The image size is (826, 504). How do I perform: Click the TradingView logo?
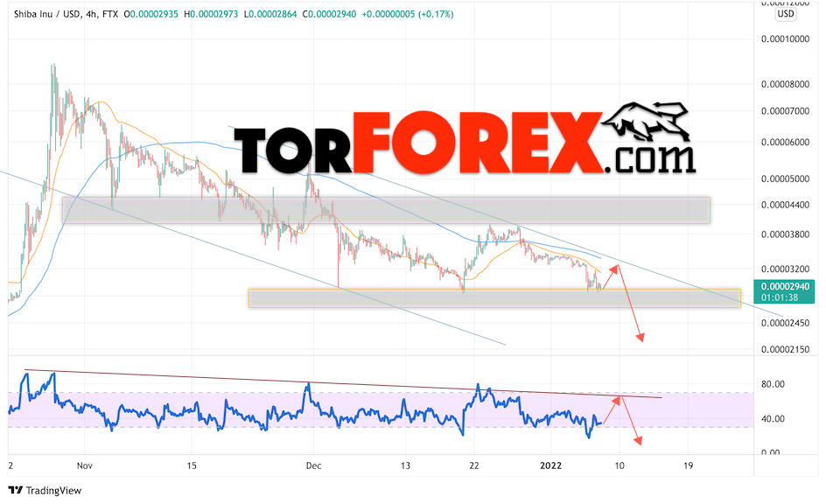(45, 490)
